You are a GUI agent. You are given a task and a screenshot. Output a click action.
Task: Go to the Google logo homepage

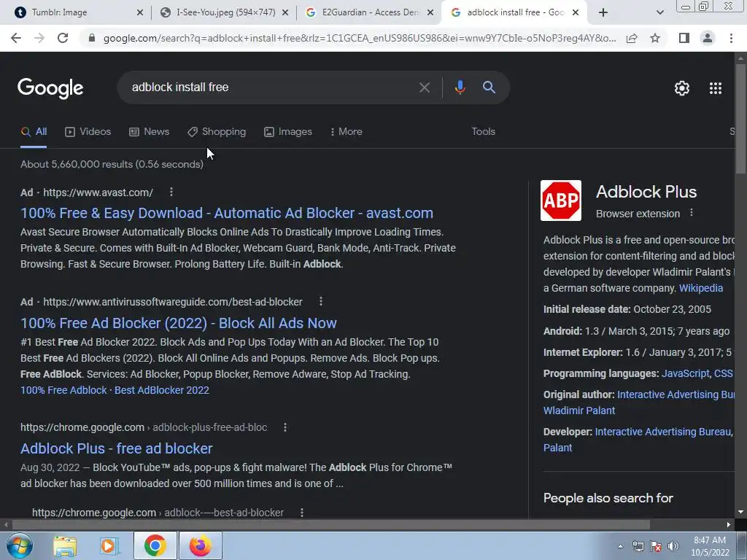50,88
